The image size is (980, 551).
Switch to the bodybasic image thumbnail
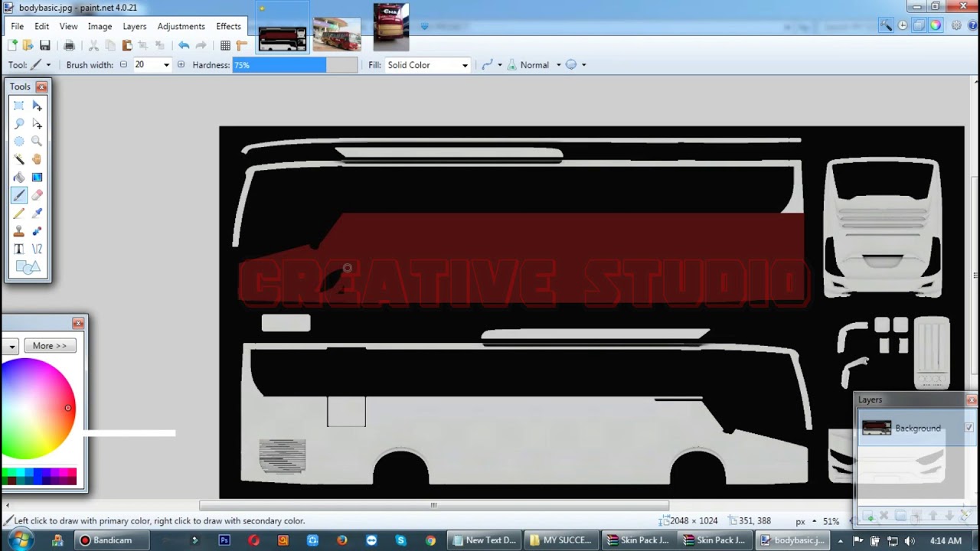283,38
